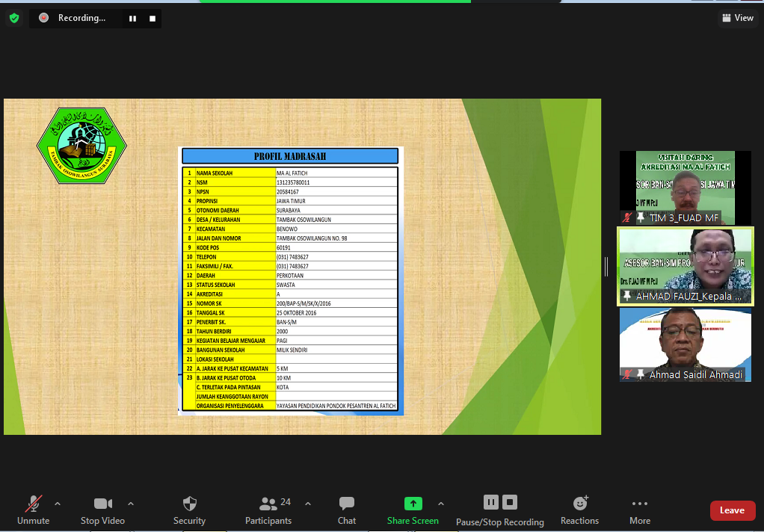764x532 pixels.
Task: Click the green encryption shield icon
Action: coord(14,18)
